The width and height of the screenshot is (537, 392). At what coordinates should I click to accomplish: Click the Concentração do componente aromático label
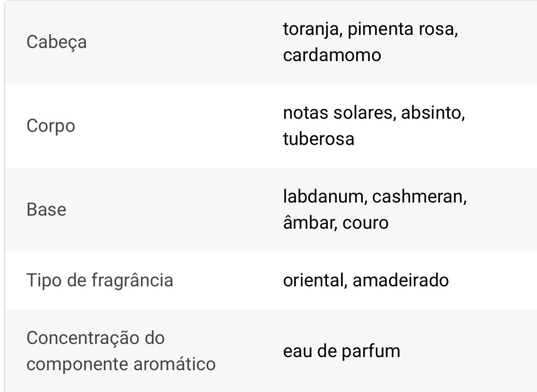[121, 351]
